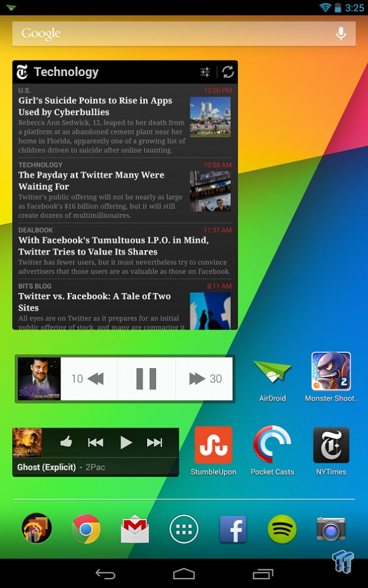Open Pocket Casts app
368x588 pixels.
coord(272,451)
